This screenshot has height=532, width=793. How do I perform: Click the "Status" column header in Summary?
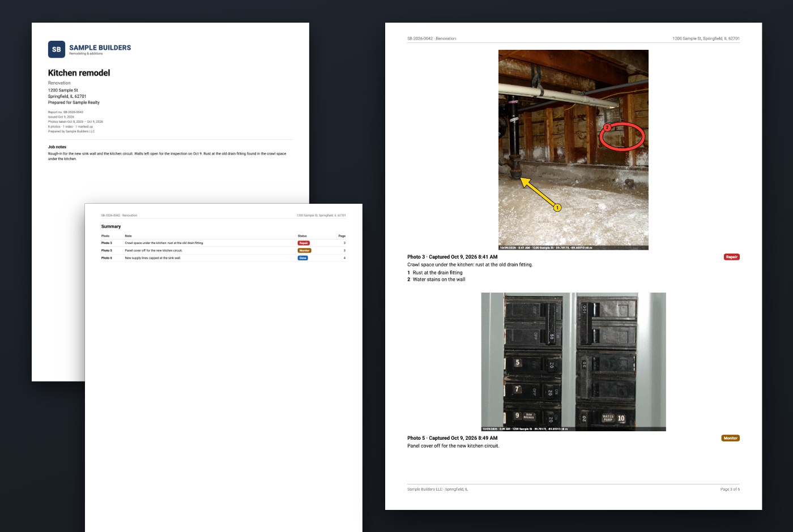[x=302, y=236]
